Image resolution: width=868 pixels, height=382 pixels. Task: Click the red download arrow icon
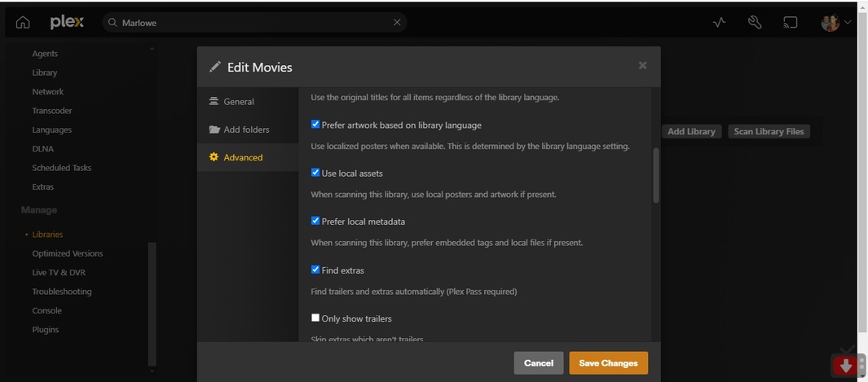click(846, 366)
